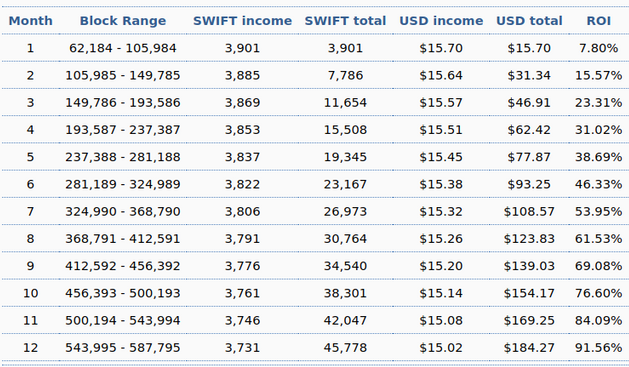Click block range 500,194 - 543,994
This screenshot has width=629, height=367.
pyautogui.click(x=123, y=321)
